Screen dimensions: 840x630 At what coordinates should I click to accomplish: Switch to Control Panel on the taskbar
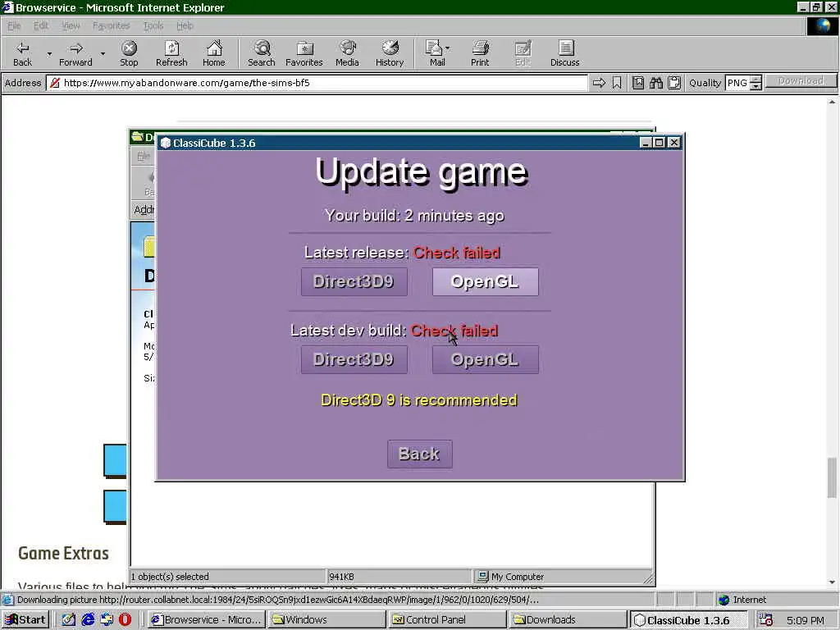448,620
